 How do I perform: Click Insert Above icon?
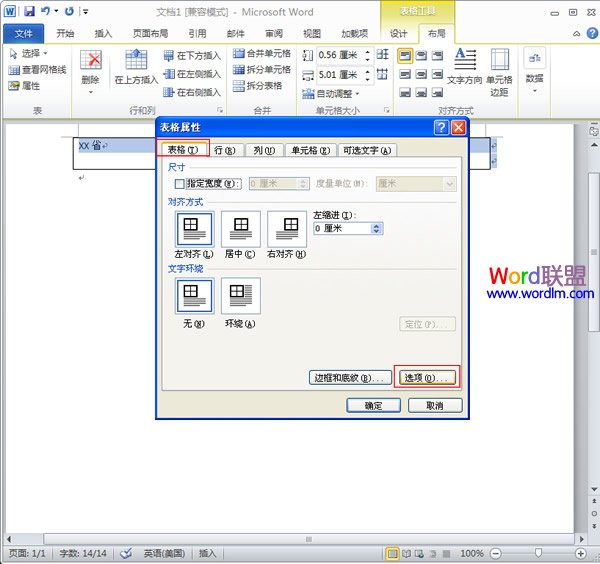(x=136, y=59)
